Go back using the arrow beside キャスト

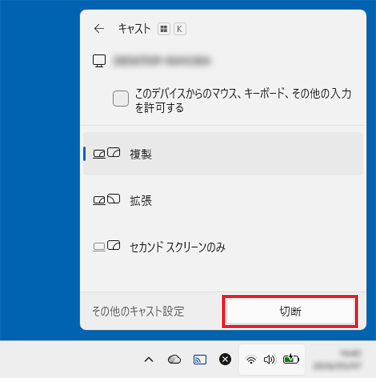coord(99,29)
